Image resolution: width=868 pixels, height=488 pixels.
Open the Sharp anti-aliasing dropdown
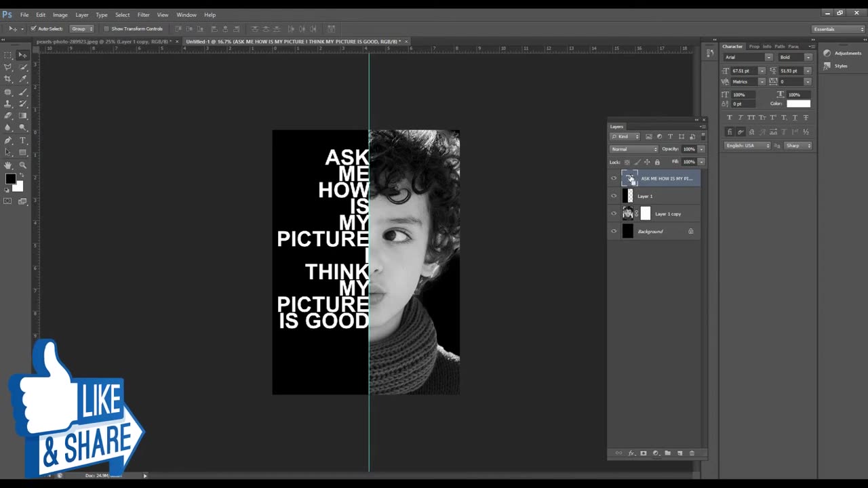click(x=799, y=145)
